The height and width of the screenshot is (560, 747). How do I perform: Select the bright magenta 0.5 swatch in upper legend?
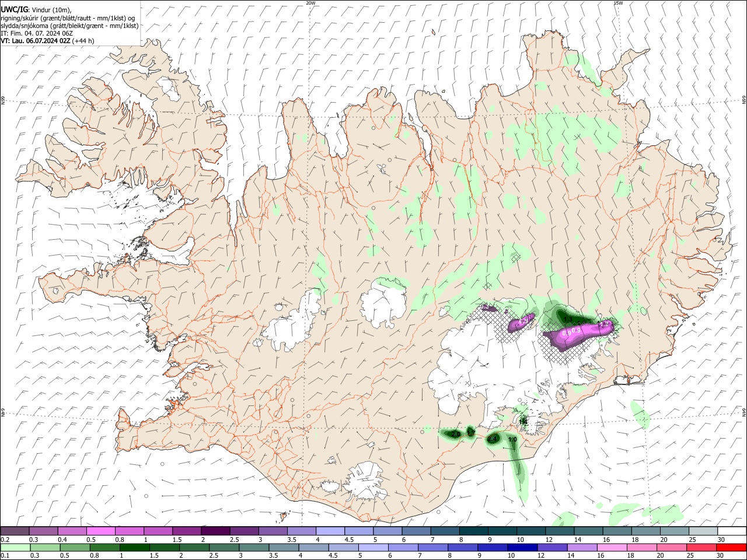click(x=100, y=531)
